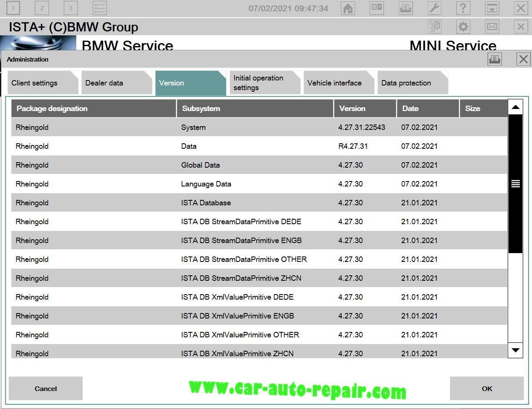Image resolution: width=532 pixels, height=409 pixels.
Task: Open the gear settings icon
Action: pos(463,27)
